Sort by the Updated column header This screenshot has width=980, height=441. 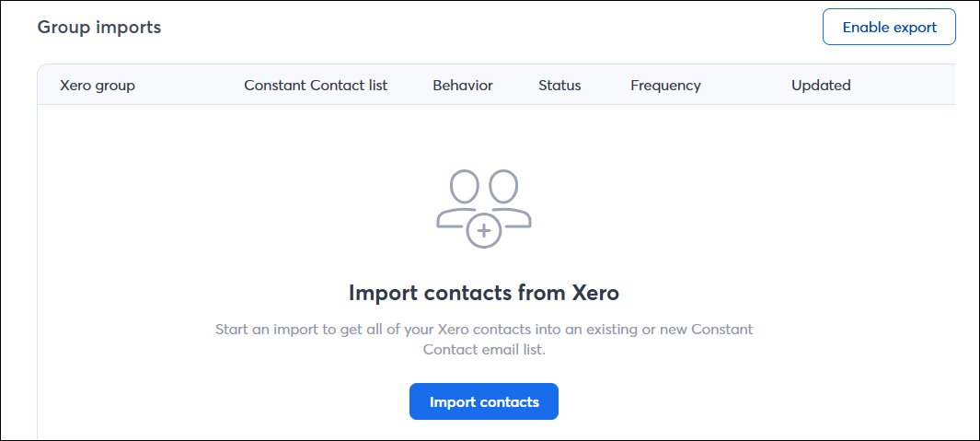(x=821, y=85)
